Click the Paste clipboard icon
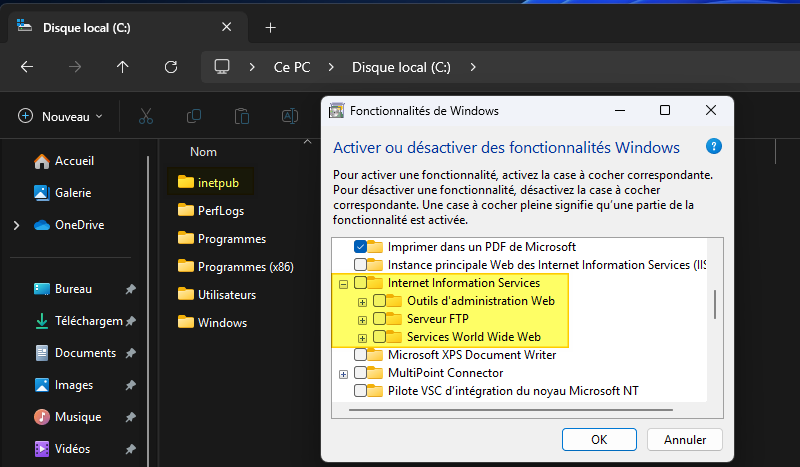Screen dimensions: 800x467 coord(241,117)
